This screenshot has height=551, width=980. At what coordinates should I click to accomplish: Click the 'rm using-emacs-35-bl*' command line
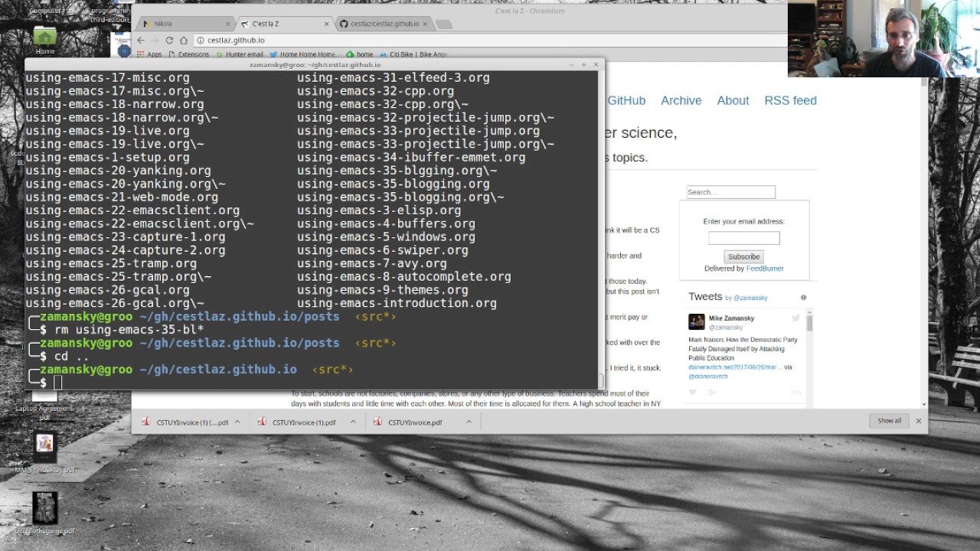coord(129,330)
